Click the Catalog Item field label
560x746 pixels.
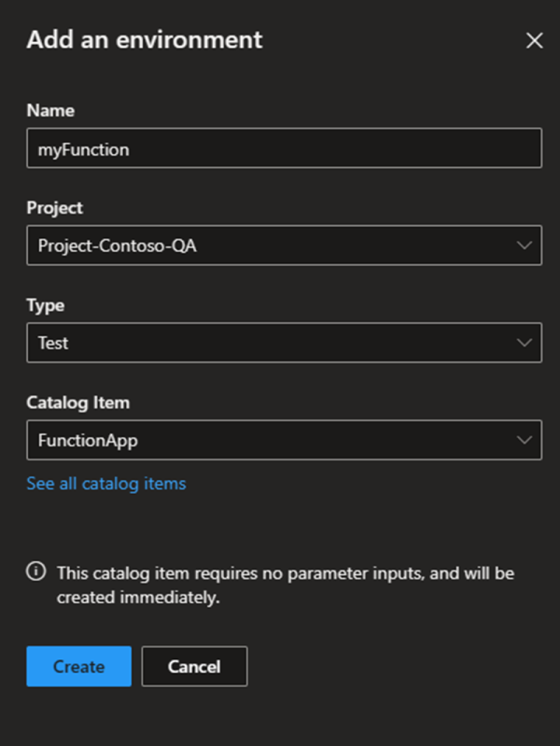(78, 402)
